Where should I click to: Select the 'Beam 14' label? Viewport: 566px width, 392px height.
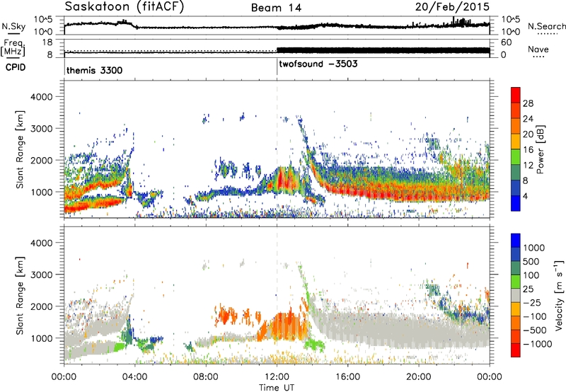[276, 8]
